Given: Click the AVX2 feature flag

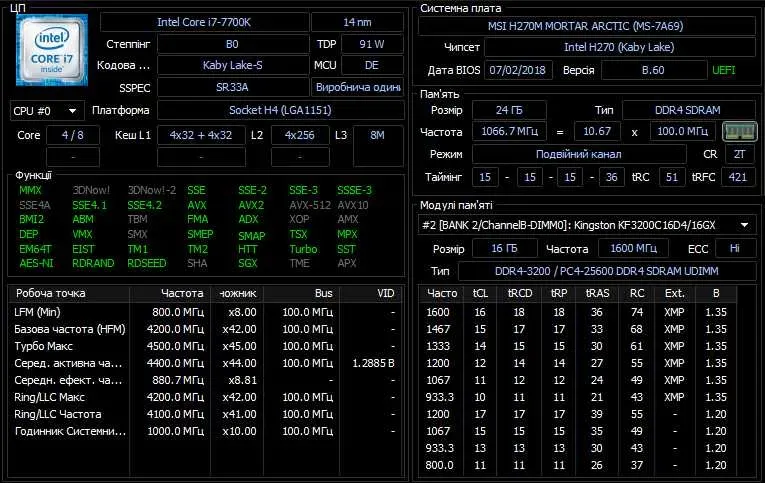Looking at the screenshot, I should 251,205.
